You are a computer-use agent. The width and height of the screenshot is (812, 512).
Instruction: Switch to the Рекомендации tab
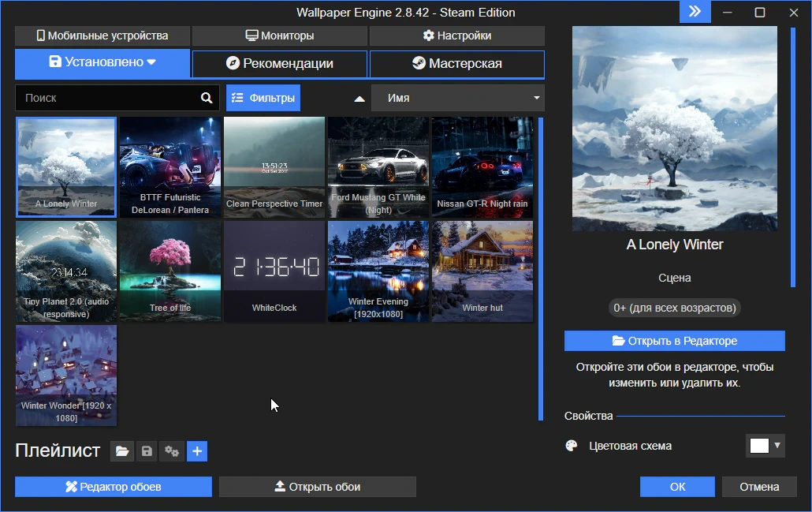(280, 64)
